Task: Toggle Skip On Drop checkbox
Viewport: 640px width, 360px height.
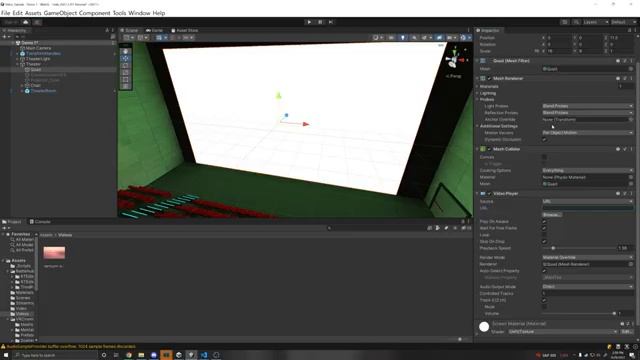Action: point(544,241)
